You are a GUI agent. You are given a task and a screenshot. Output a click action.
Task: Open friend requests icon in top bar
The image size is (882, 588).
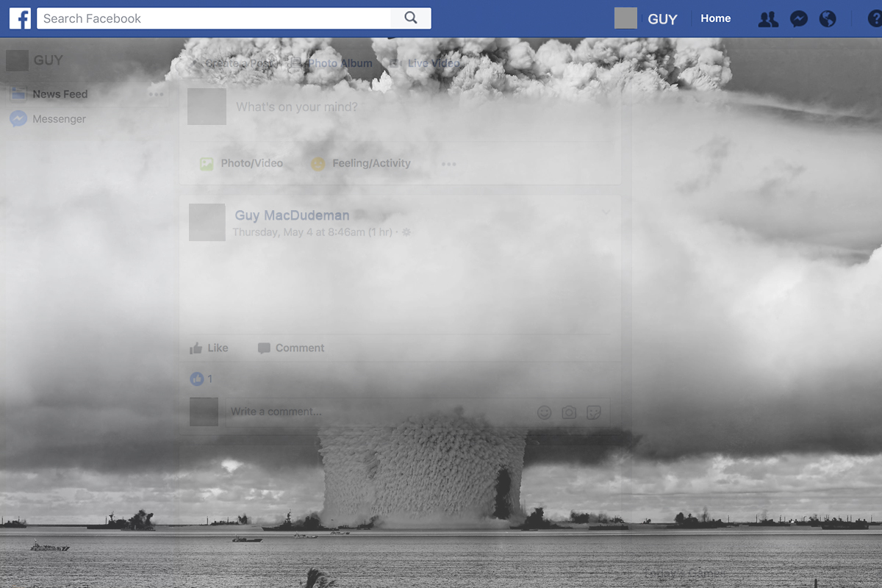click(767, 19)
